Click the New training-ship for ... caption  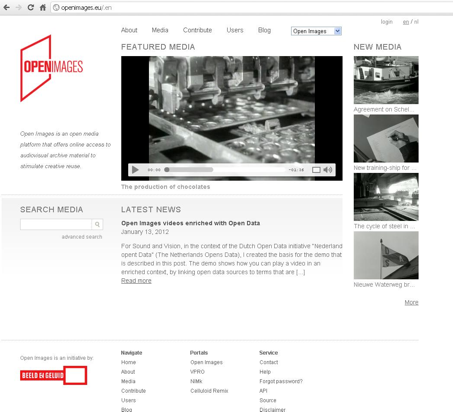385,168
